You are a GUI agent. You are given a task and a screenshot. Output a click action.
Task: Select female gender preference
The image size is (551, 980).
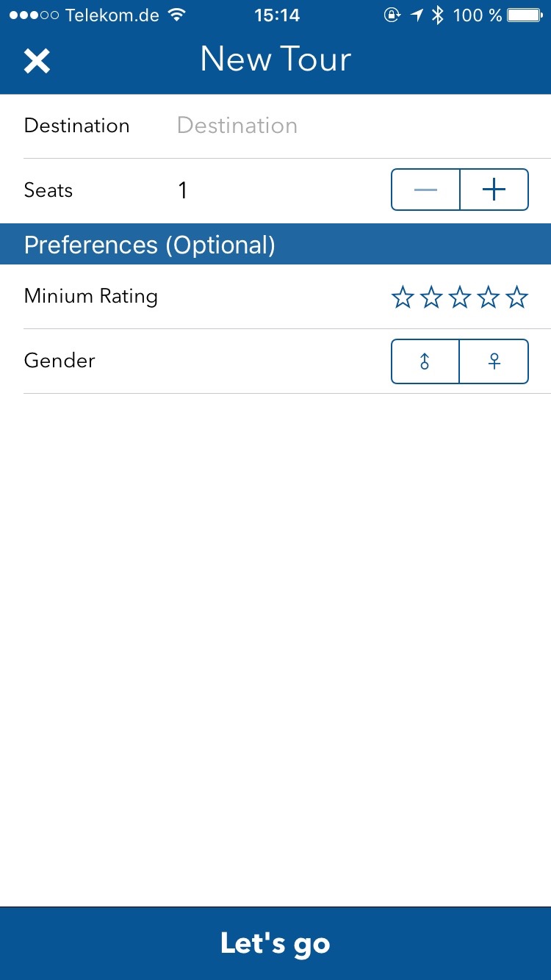(x=494, y=361)
